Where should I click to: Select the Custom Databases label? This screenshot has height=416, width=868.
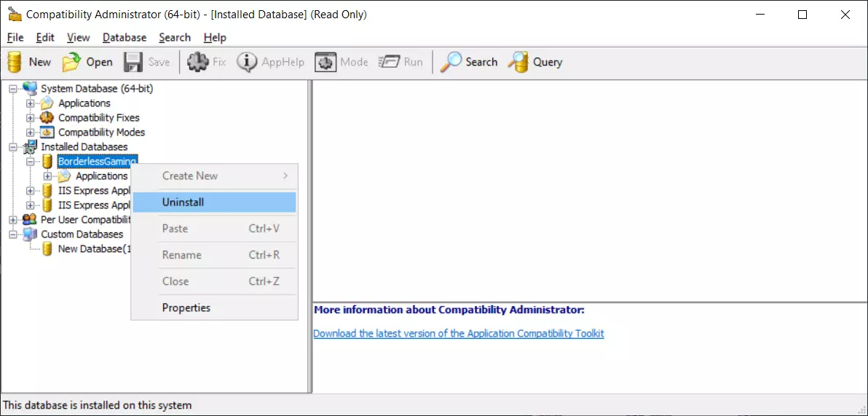coord(82,234)
